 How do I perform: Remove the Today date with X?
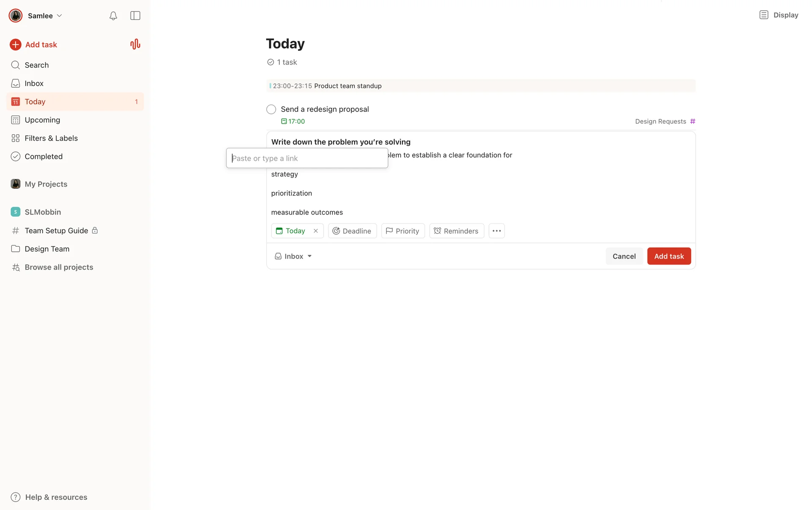(315, 231)
